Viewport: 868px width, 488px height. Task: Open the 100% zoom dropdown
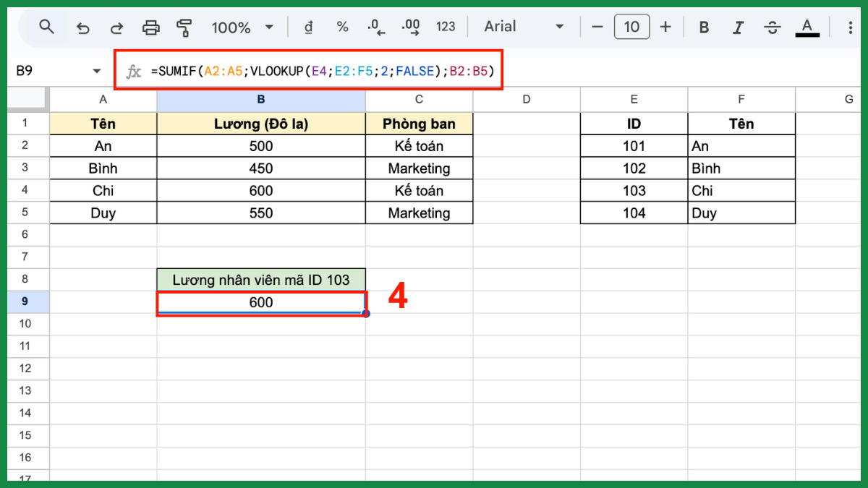[x=242, y=27]
